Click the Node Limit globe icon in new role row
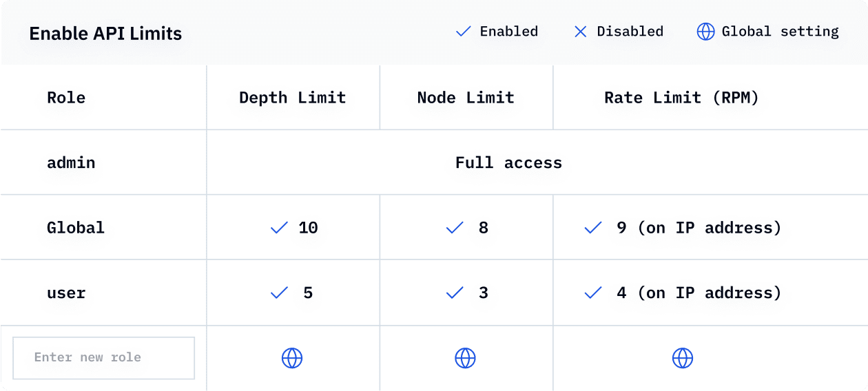 point(466,358)
